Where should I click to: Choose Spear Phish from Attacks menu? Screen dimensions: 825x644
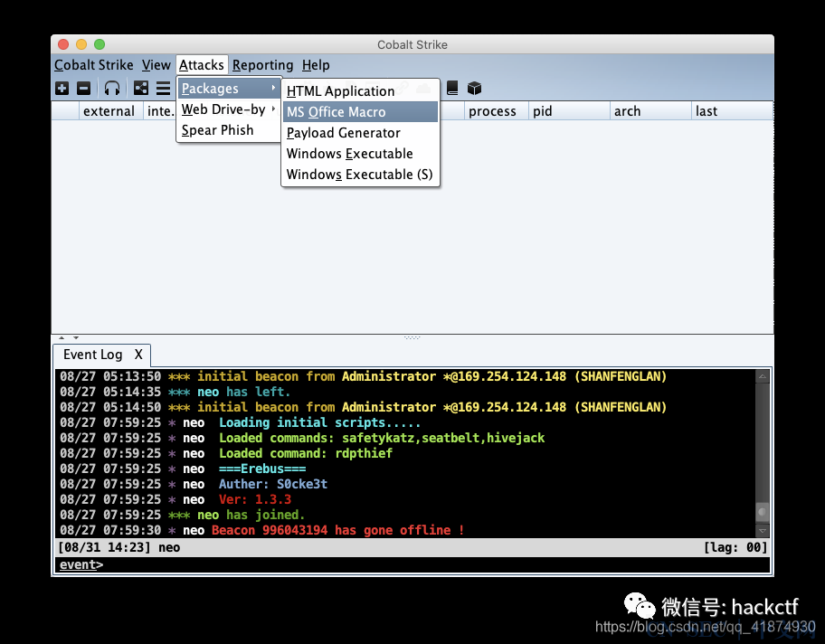click(x=228, y=130)
